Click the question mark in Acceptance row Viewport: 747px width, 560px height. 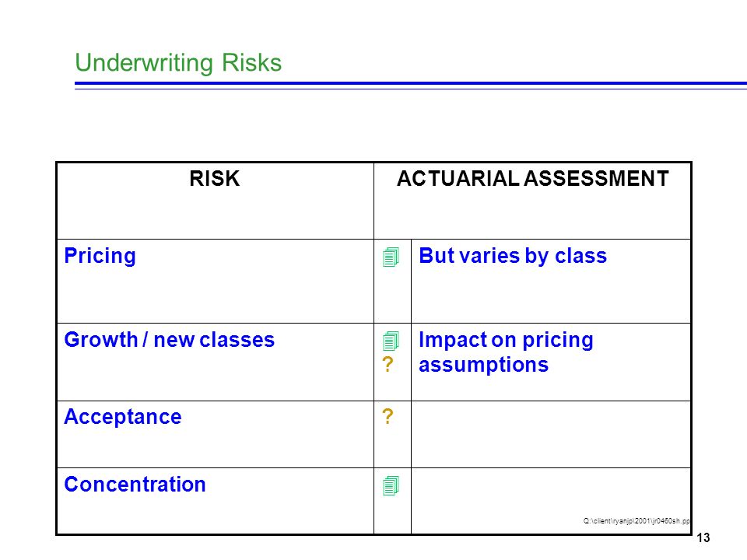point(388,417)
